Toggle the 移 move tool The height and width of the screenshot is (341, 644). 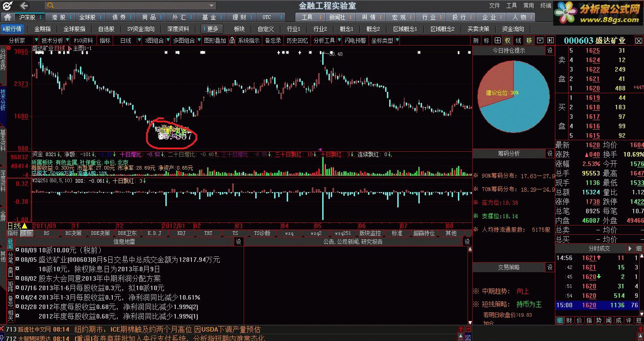click(x=529, y=40)
